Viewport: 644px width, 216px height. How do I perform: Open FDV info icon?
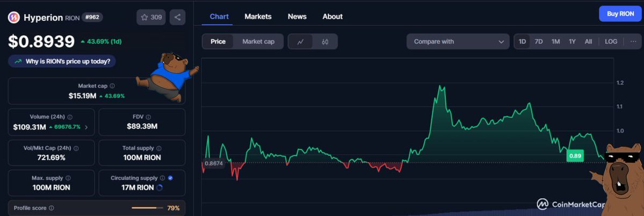[148, 117]
